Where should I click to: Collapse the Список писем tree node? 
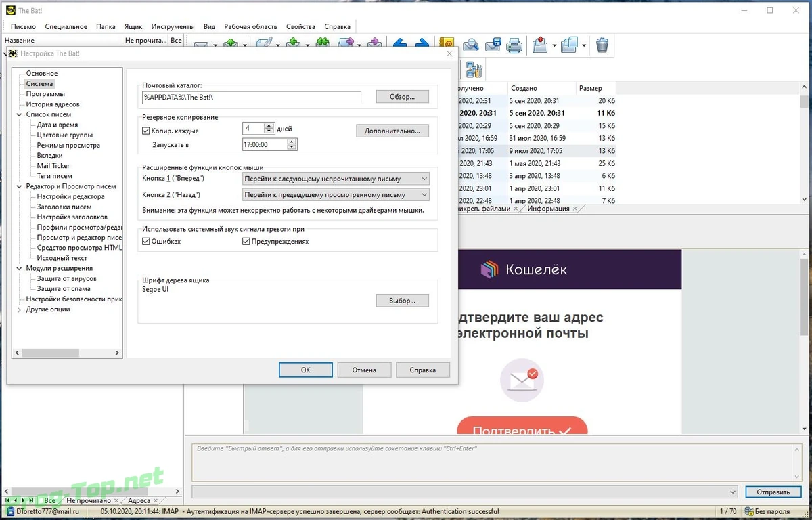point(19,114)
